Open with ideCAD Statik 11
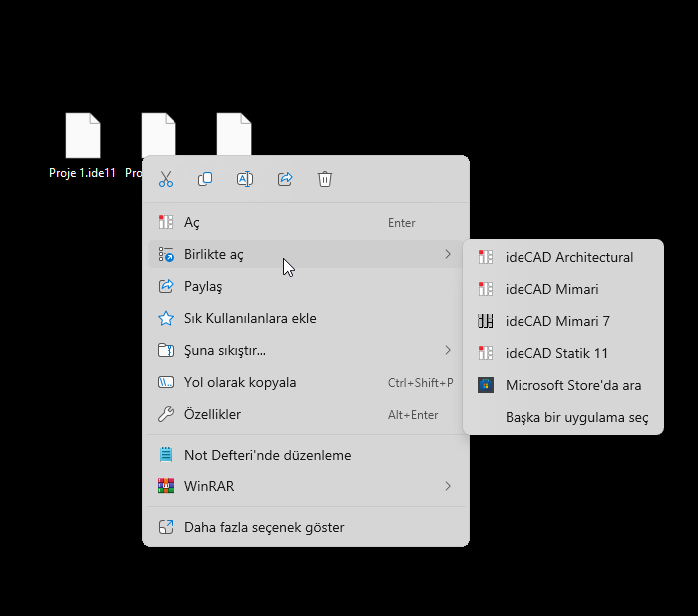 pyautogui.click(x=563, y=353)
